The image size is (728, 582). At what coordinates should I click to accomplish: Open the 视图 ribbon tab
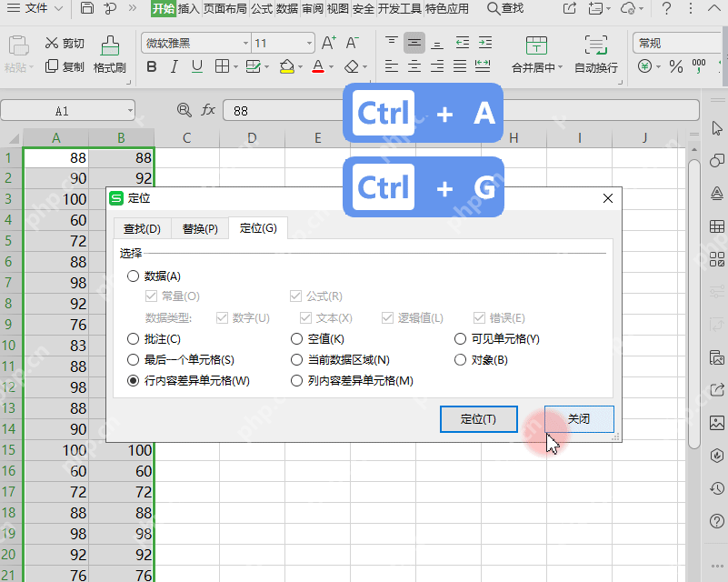click(337, 8)
